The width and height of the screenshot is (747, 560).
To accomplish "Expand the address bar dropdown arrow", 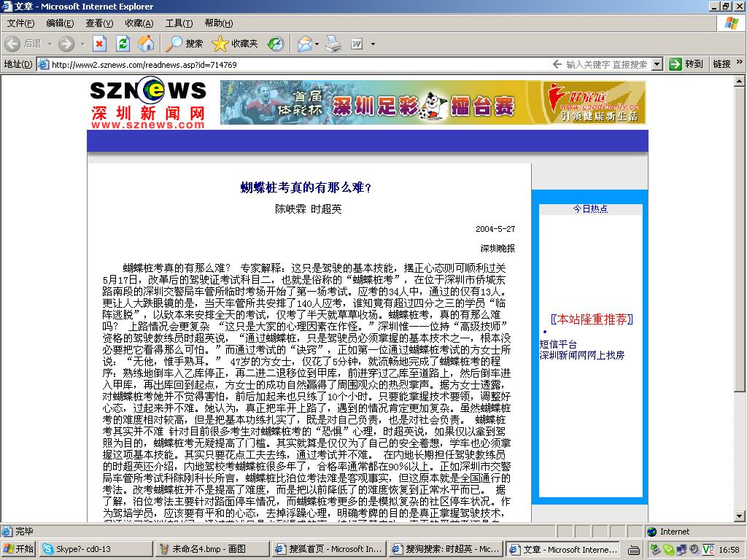I will 657,64.
